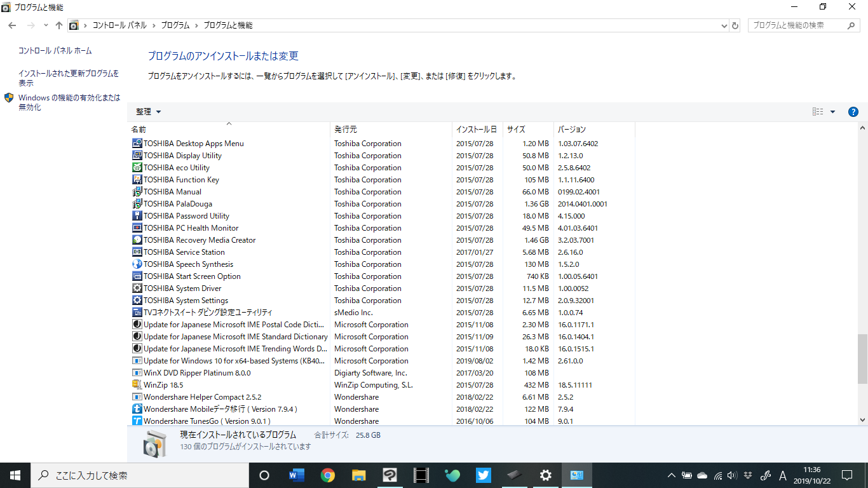Screen dimensions: 868x488
Task: Expand the view options dropdown arrow
Action: (x=832, y=112)
